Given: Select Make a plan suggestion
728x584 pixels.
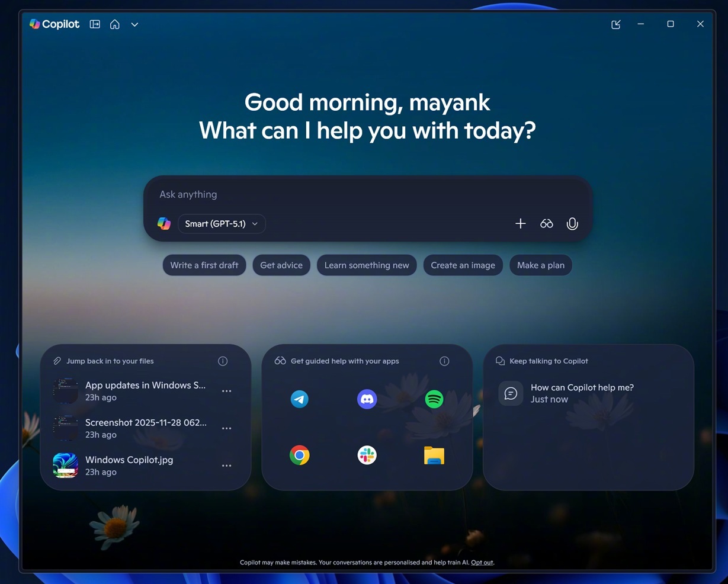Looking at the screenshot, I should click(x=541, y=265).
